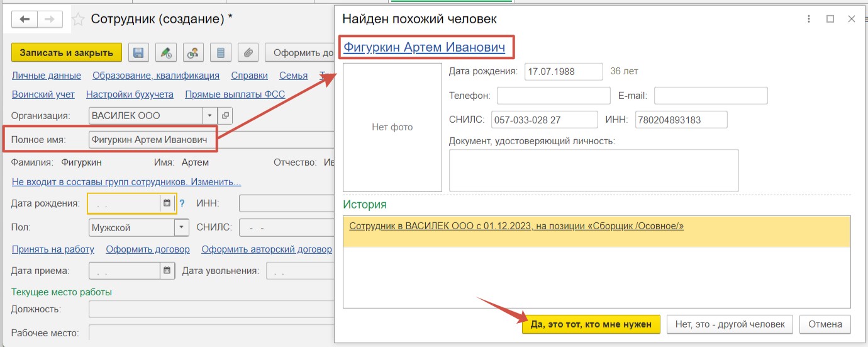Click Не входит в составы групп сотрудников link

[126, 182]
